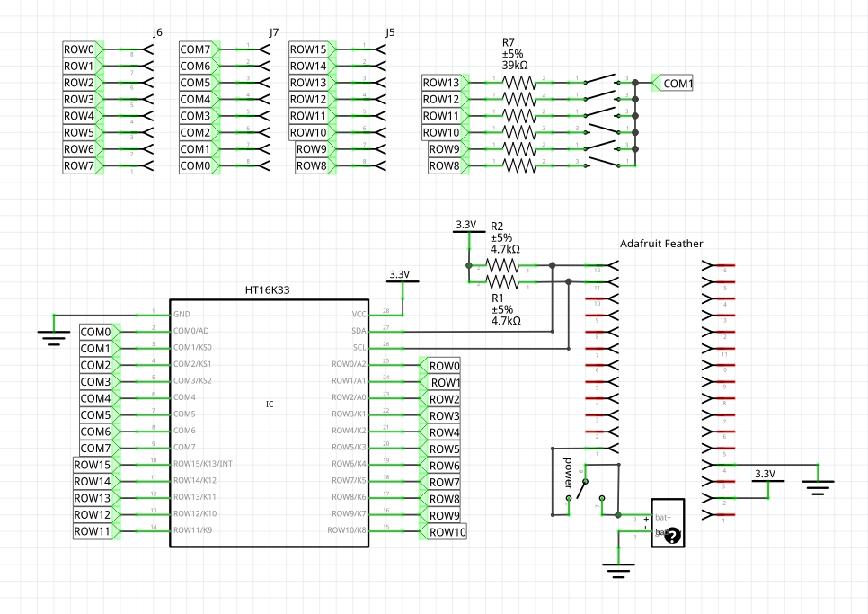
Task: Select the ROW7 net label on connector J6
Action: coord(83,165)
